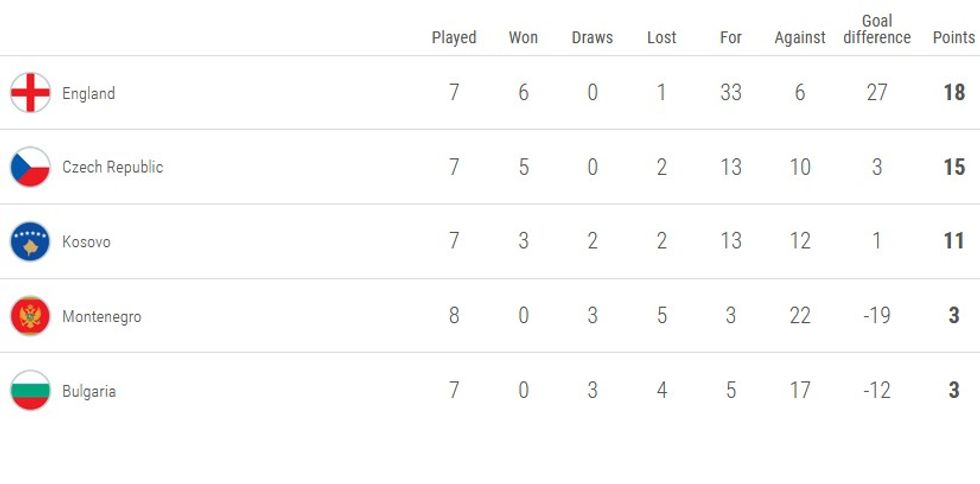
Task: Click England's 18 points value
Action: (954, 93)
